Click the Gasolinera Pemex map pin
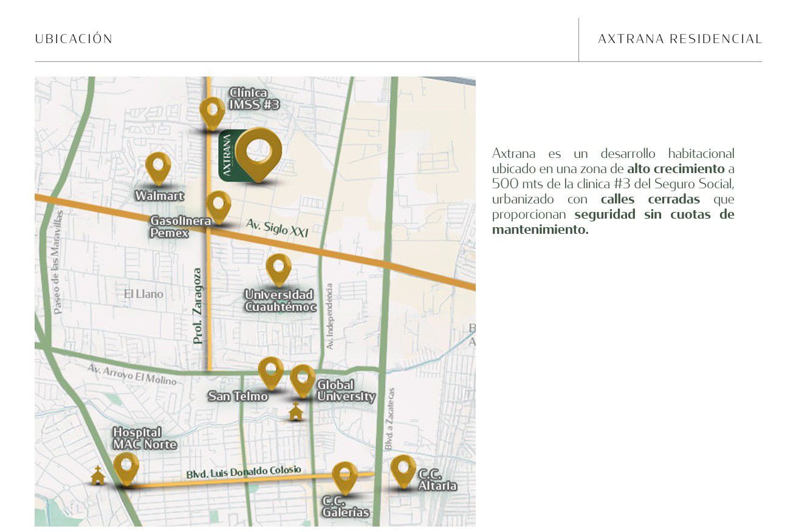799x532 pixels. coord(219,207)
